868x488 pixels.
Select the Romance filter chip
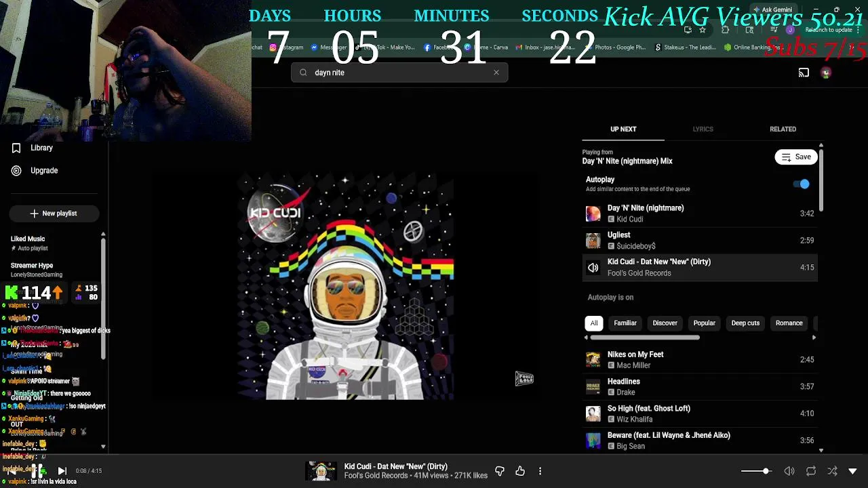coord(789,323)
